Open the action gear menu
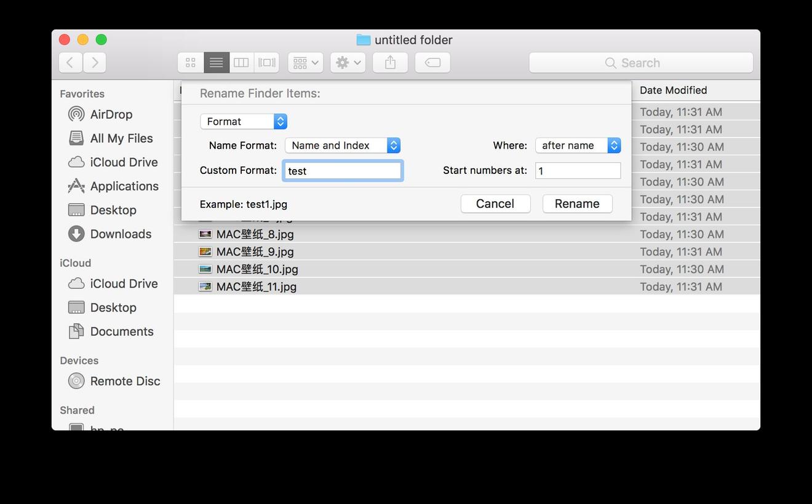 click(x=347, y=62)
